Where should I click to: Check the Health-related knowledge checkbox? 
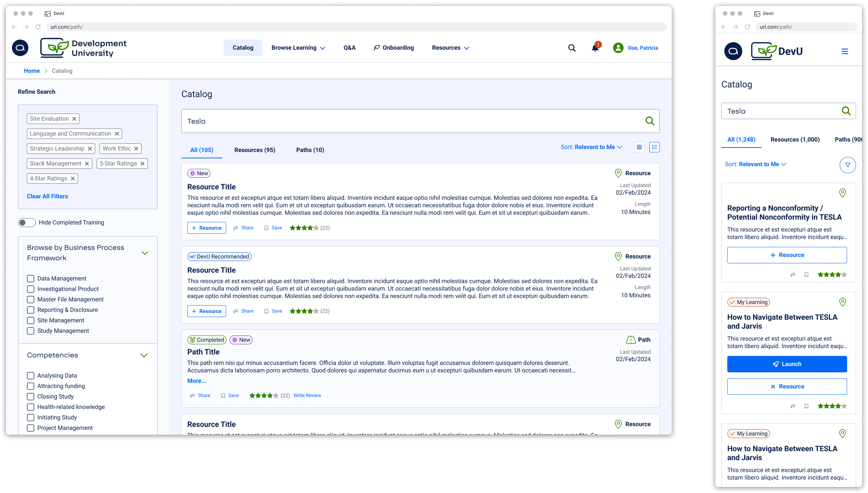pyautogui.click(x=31, y=407)
